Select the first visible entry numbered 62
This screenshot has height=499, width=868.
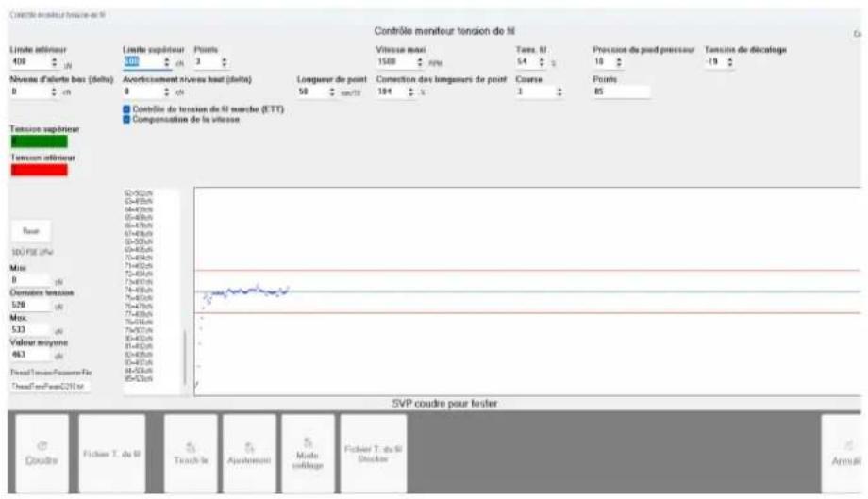tap(139, 193)
